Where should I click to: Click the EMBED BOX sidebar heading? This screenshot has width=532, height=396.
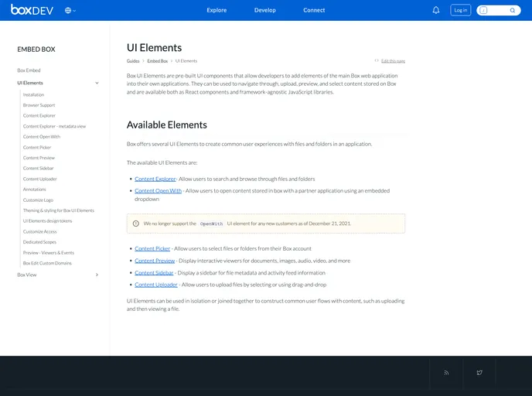pos(36,49)
